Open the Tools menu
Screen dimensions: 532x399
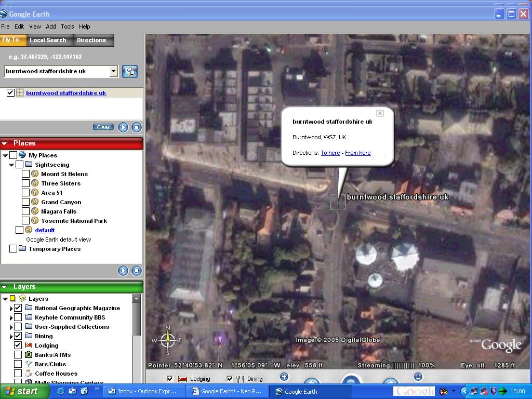pos(67,26)
